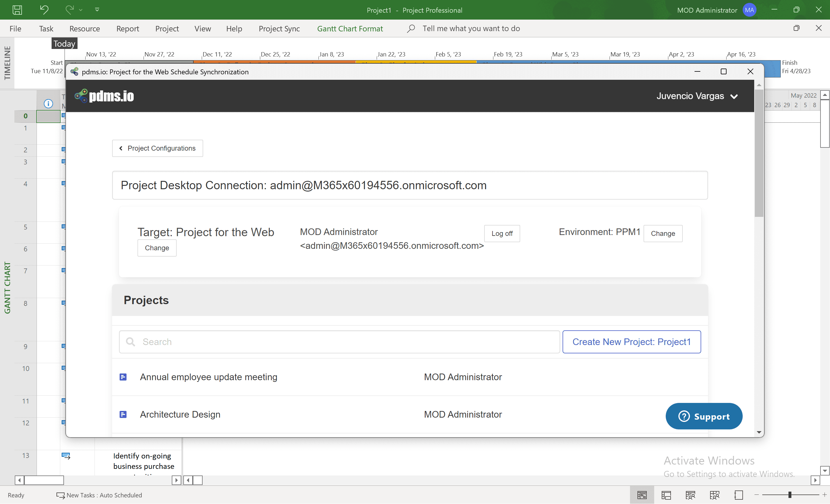
Task: Click the Task menu in the ribbon
Action: pyautogui.click(x=46, y=29)
